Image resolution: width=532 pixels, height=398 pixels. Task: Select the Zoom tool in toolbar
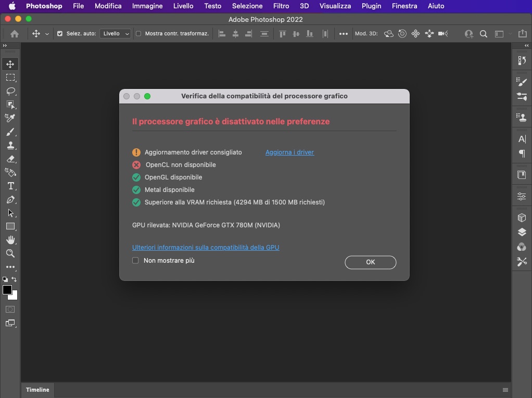[10, 253]
